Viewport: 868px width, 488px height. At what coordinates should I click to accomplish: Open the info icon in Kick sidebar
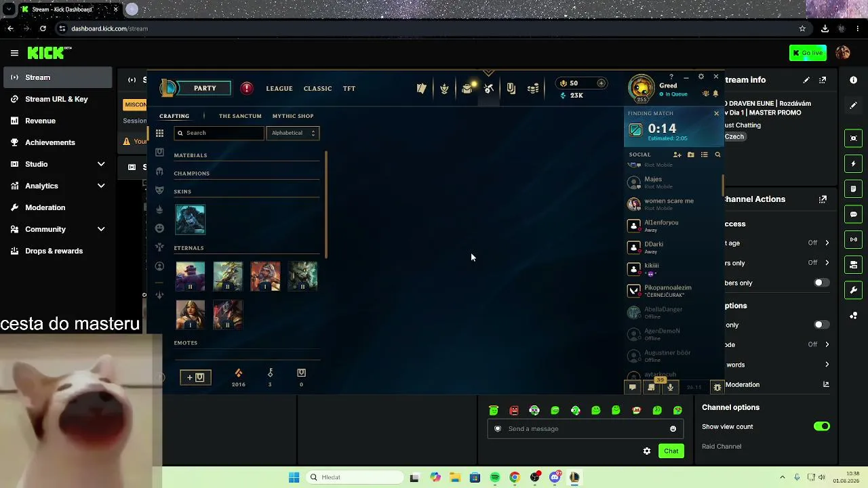click(853, 80)
